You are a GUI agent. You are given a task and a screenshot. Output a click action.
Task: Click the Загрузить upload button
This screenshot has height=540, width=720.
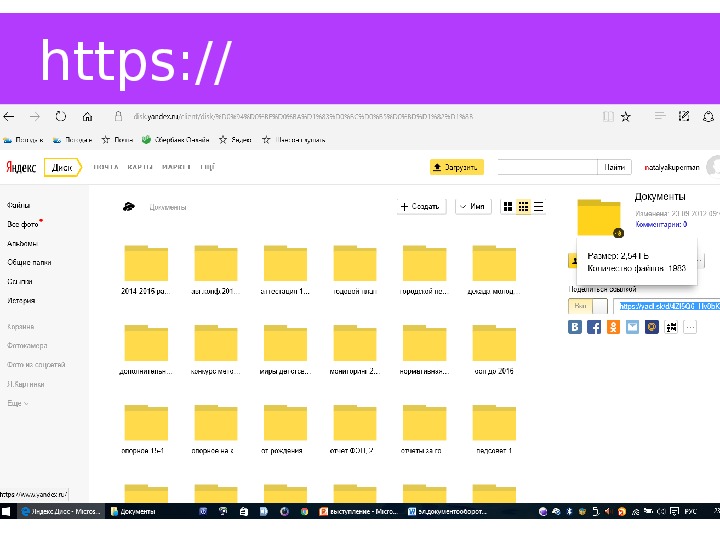pyautogui.click(x=456, y=167)
